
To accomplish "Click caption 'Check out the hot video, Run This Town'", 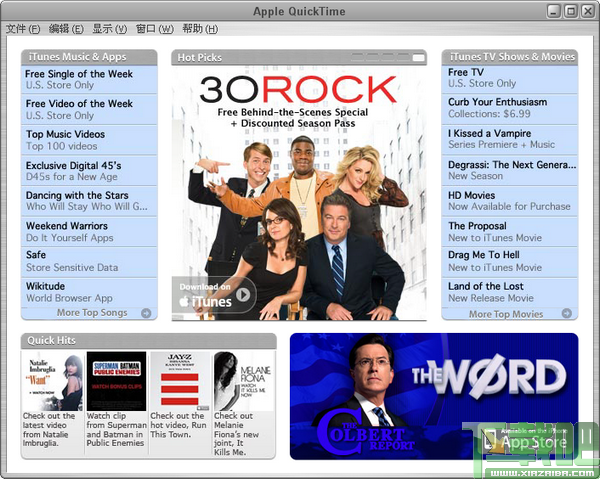I will (x=178, y=425).
